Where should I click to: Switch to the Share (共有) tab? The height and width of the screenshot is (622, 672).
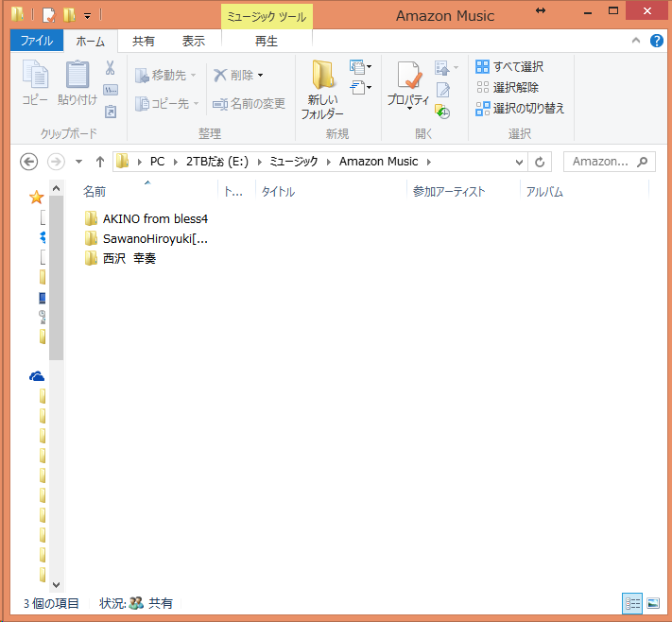click(143, 42)
